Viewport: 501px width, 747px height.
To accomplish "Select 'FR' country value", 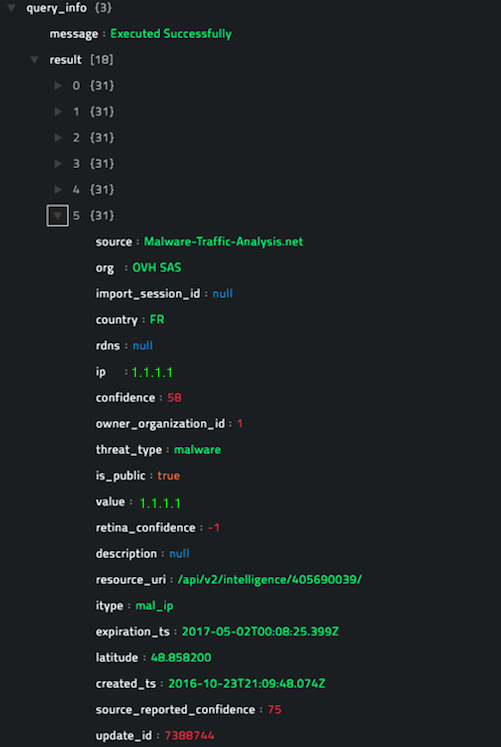I will pos(157,320).
